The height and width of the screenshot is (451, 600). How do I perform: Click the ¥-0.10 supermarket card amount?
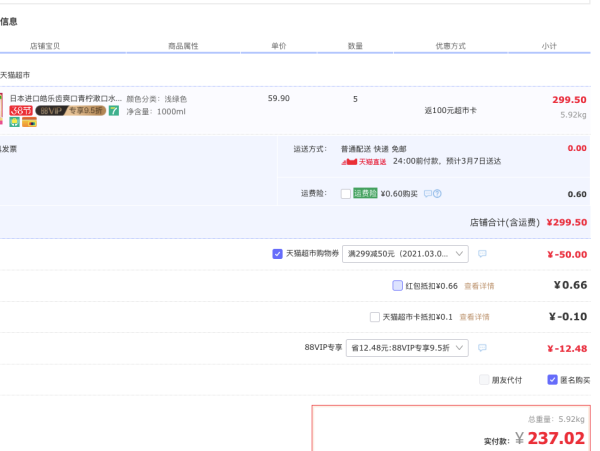[x=568, y=316]
